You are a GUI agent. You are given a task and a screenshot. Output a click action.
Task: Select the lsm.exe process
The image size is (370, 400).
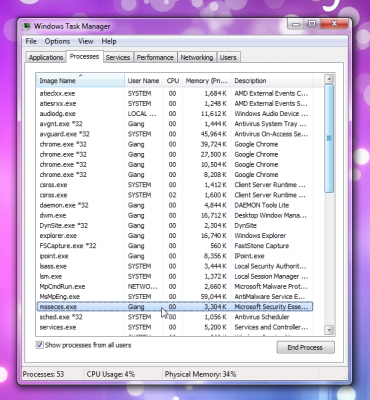174,276
